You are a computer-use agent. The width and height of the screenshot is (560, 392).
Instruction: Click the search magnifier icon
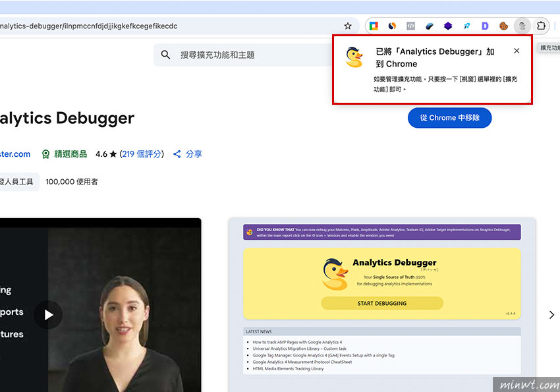pyautogui.click(x=165, y=55)
